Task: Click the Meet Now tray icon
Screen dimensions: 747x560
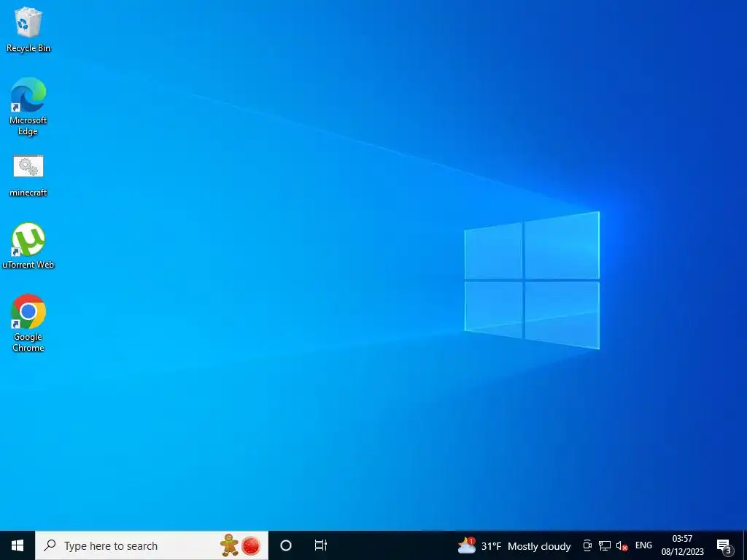Action: [587, 545]
